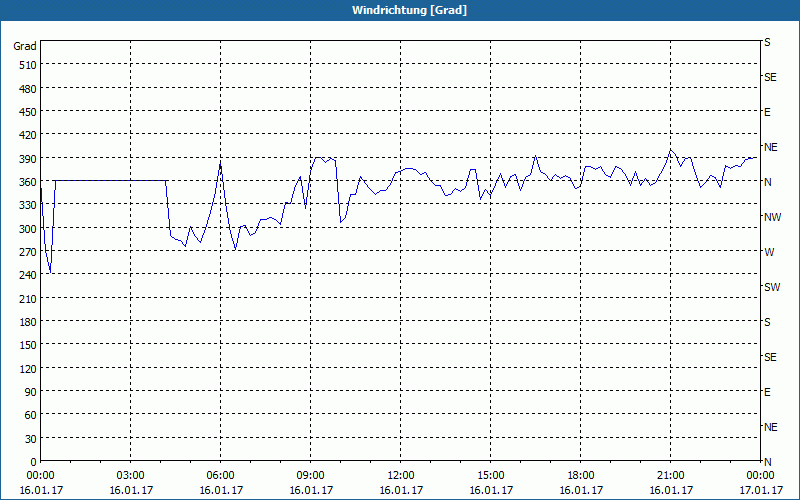Click the 390 y-axis label
Viewport: 800px width, 500px height.
(x=28, y=159)
